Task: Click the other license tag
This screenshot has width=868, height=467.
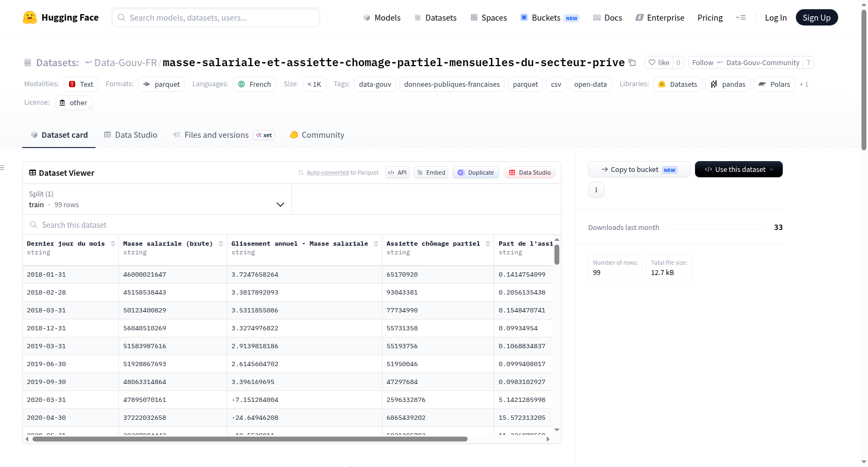Action: [73, 103]
